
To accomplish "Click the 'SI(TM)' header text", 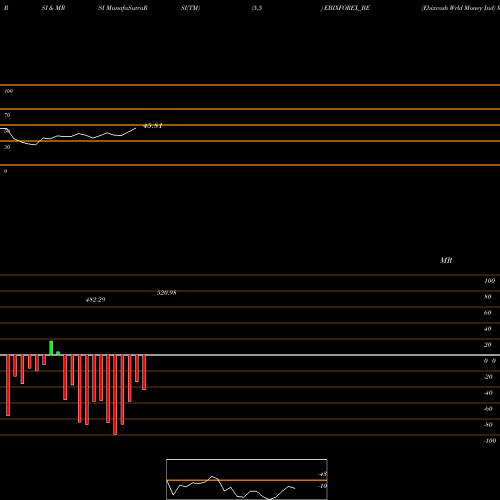I will click(190, 8).
